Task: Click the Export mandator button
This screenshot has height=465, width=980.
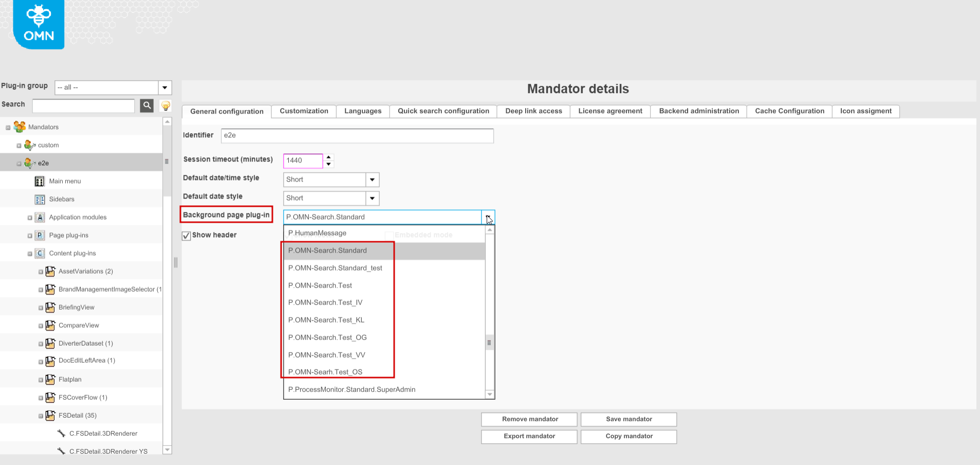Action: pos(528,436)
